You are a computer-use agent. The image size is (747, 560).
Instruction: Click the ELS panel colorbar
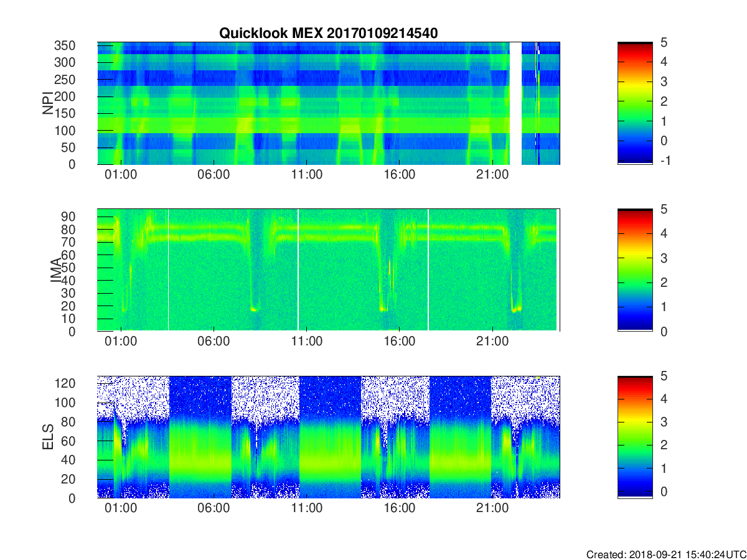pos(635,437)
